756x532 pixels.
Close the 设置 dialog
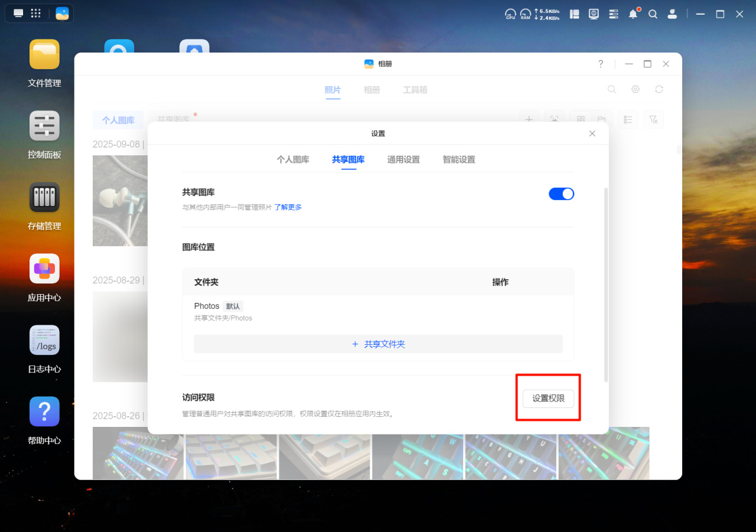click(592, 133)
